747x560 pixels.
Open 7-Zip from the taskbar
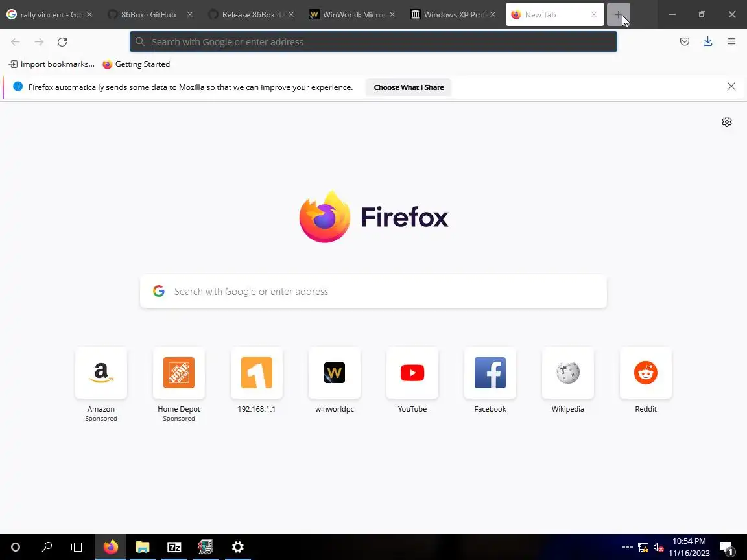174,547
